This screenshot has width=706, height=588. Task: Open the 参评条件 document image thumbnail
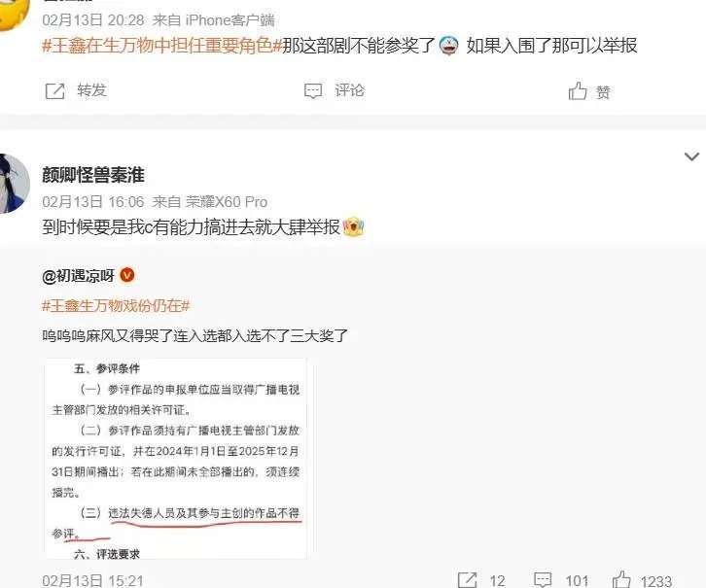pyautogui.click(x=176, y=459)
